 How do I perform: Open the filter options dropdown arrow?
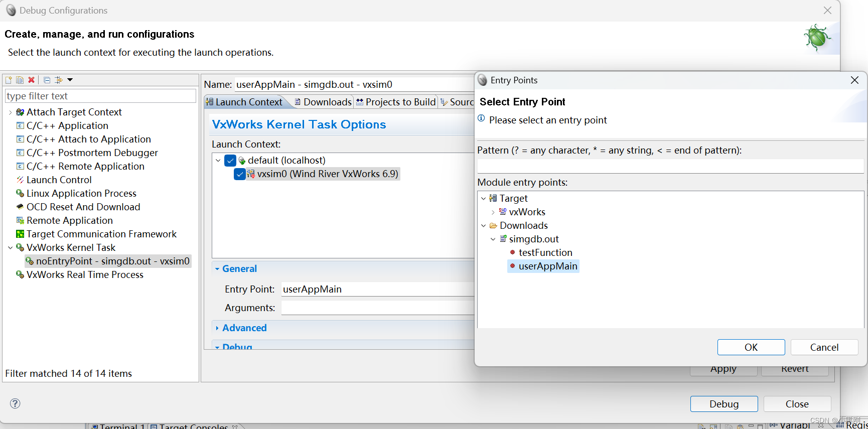tap(70, 80)
